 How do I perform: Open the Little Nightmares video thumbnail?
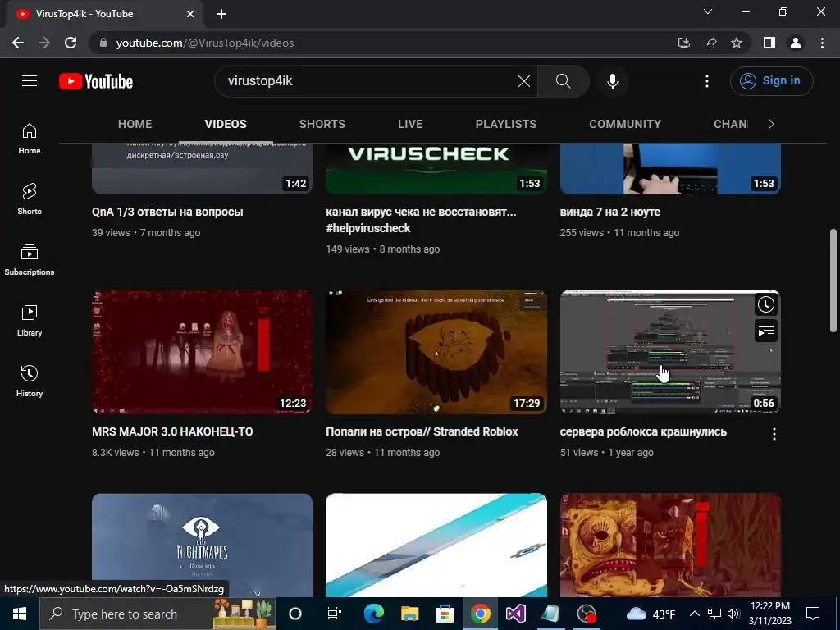click(x=202, y=545)
